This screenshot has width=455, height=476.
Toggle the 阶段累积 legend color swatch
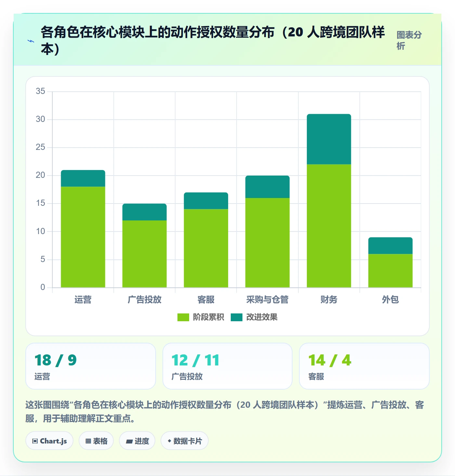click(183, 317)
